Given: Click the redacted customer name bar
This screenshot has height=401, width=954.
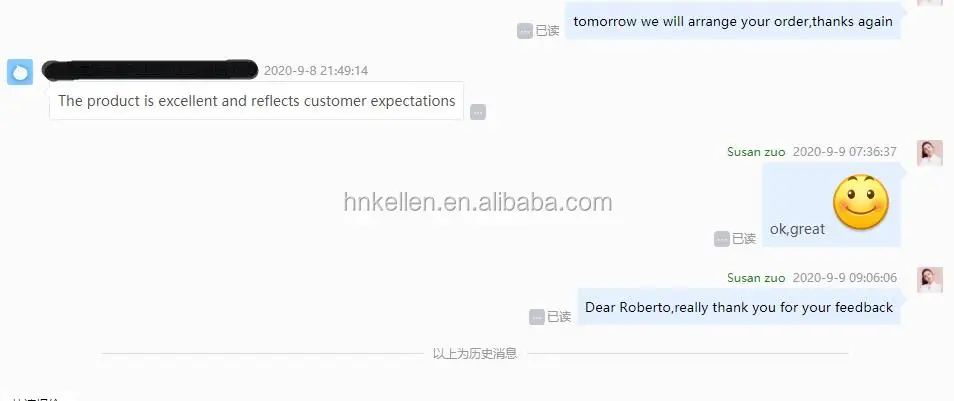Looking at the screenshot, I should [x=150, y=70].
